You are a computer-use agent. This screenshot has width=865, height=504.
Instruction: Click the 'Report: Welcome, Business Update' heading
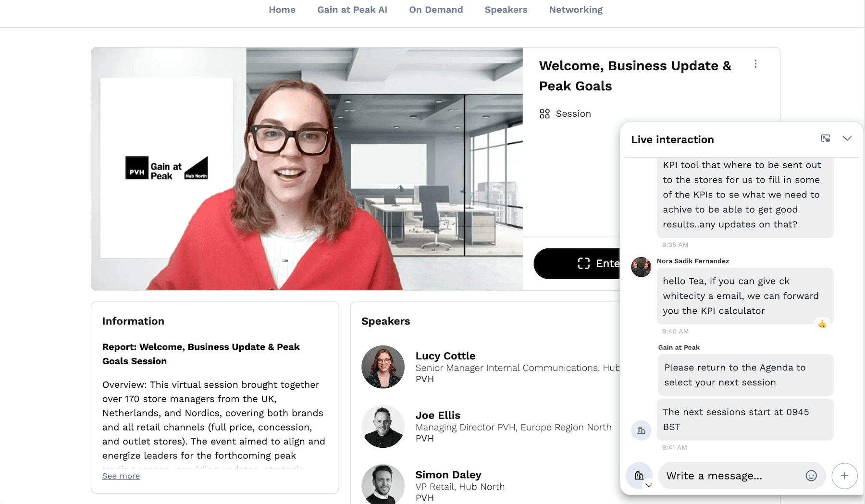201,354
